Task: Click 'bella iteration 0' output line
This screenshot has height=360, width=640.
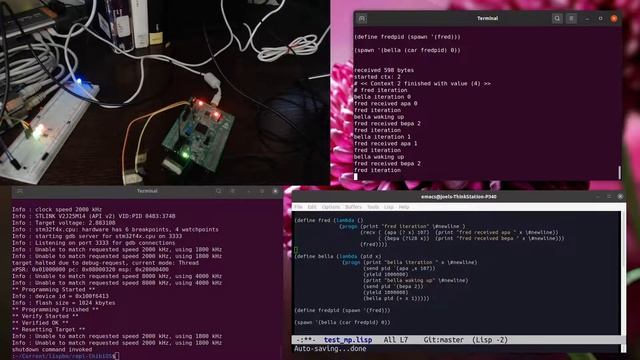Action: [382, 97]
